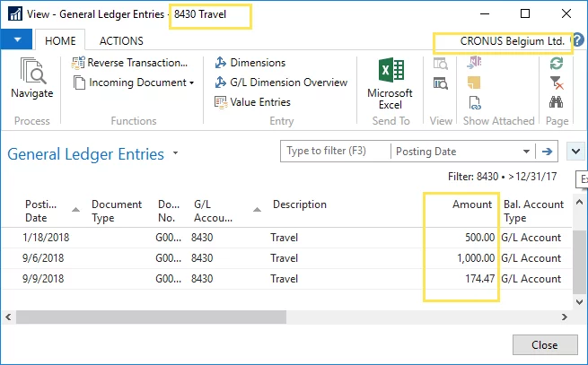The width and height of the screenshot is (588, 365).
Task: Click the Clear Filter icon
Action: [x=557, y=83]
